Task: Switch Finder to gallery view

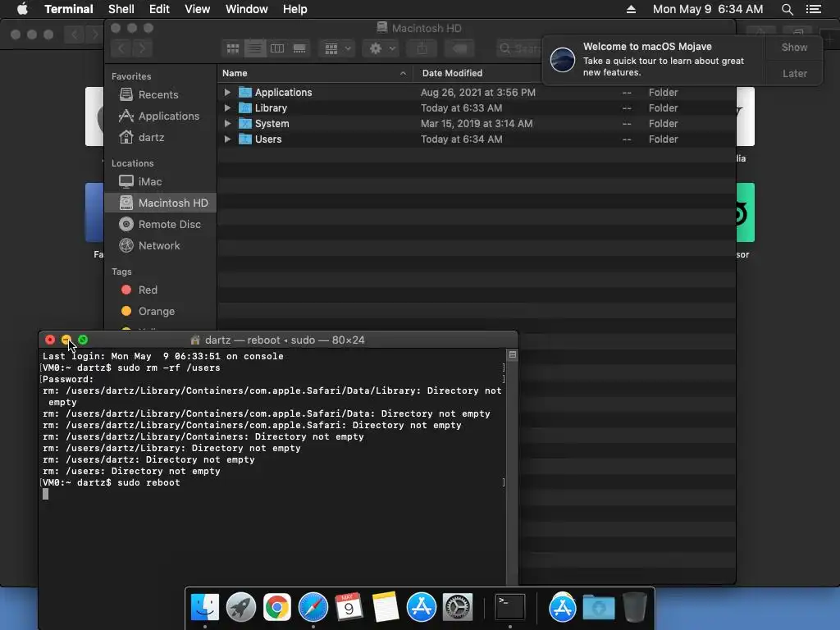Action: 299,48
